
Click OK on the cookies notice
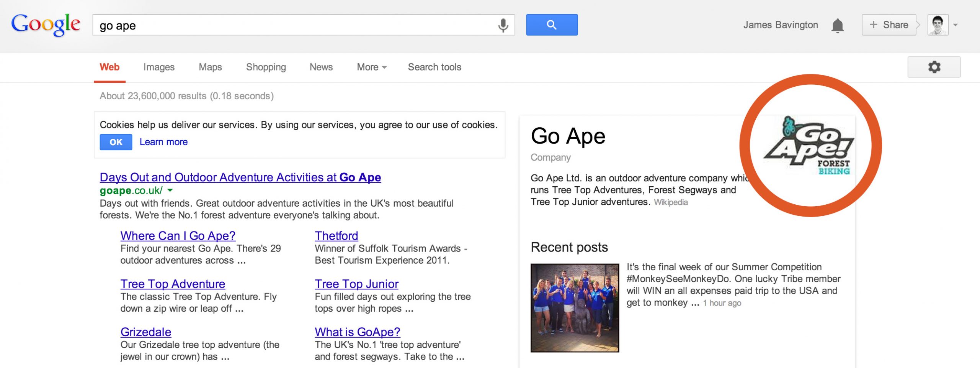pyautogui.click(x=116, y=142)
